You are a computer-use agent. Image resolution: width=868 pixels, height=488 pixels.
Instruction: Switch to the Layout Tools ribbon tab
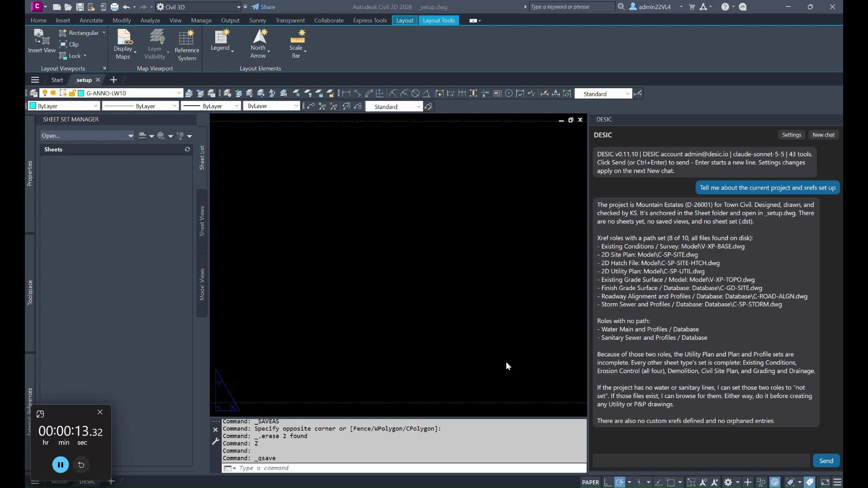point(439,20)
